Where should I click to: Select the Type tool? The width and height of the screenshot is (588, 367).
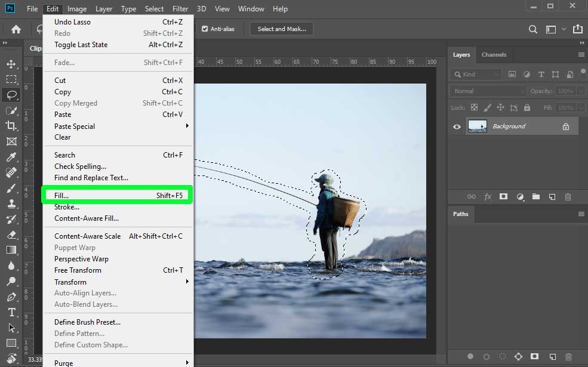click(12, 312)
